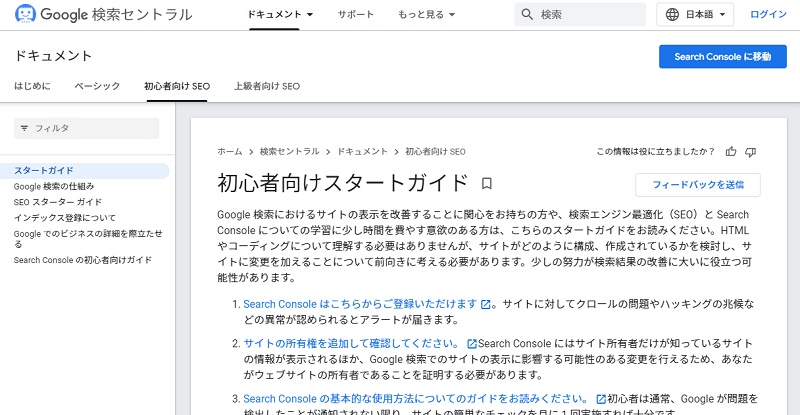Click the thumbs up helpful icon
The width and height of the screenshot is (800, 415).
click(x=731, y=152)
